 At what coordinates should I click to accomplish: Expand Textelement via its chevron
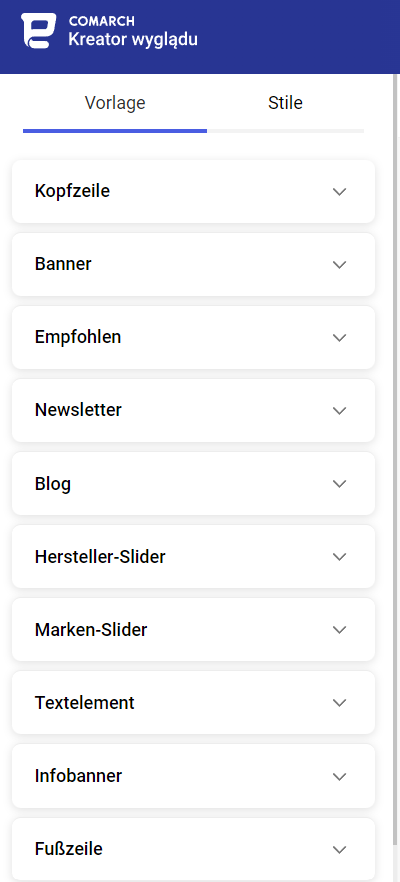point(339,703)
